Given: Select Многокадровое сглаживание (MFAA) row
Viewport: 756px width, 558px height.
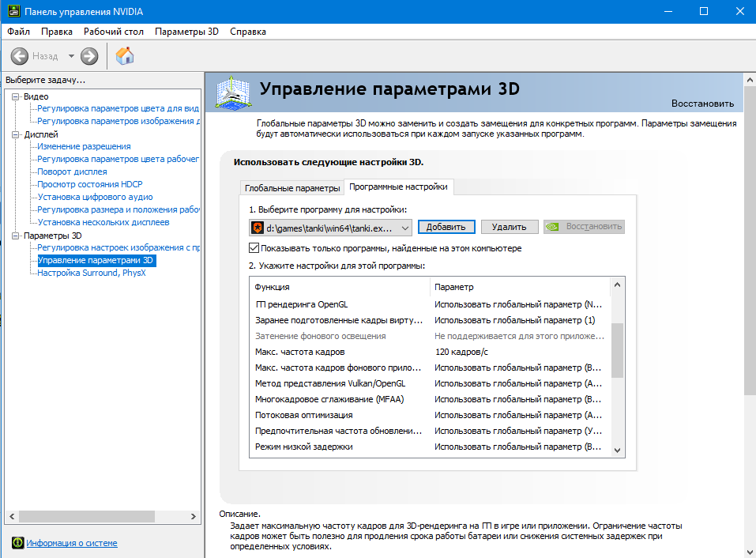Looking at the screenshot, I should [430, 399].
